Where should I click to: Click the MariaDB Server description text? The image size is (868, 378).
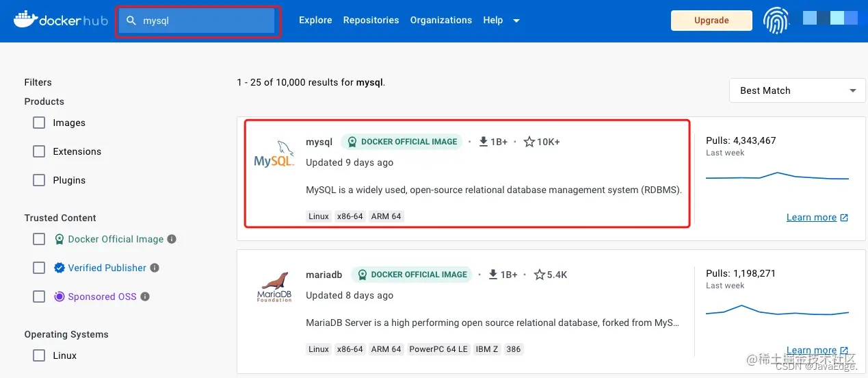coord(492,323)
